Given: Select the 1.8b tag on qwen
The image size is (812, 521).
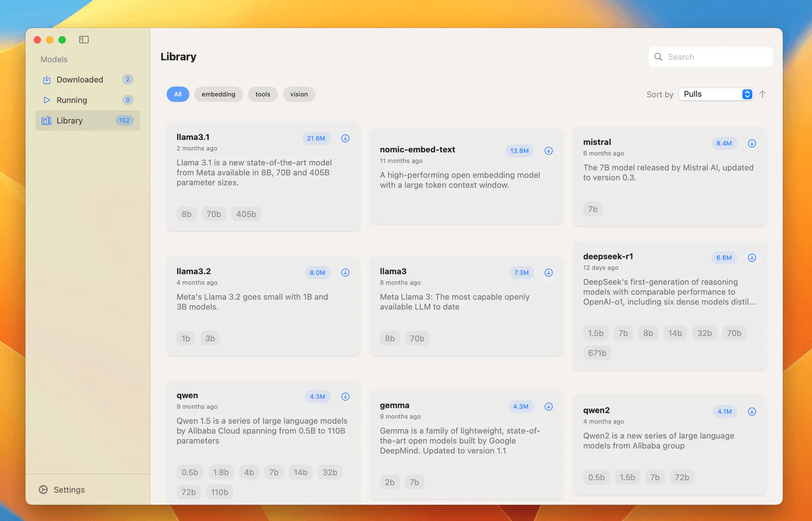Looking at the screenshot, I should [221, 472].
